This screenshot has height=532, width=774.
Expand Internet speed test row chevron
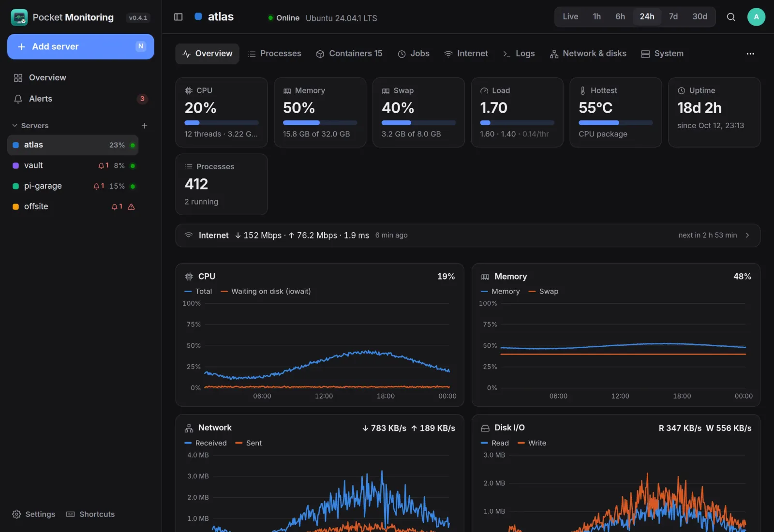[747, 235]
